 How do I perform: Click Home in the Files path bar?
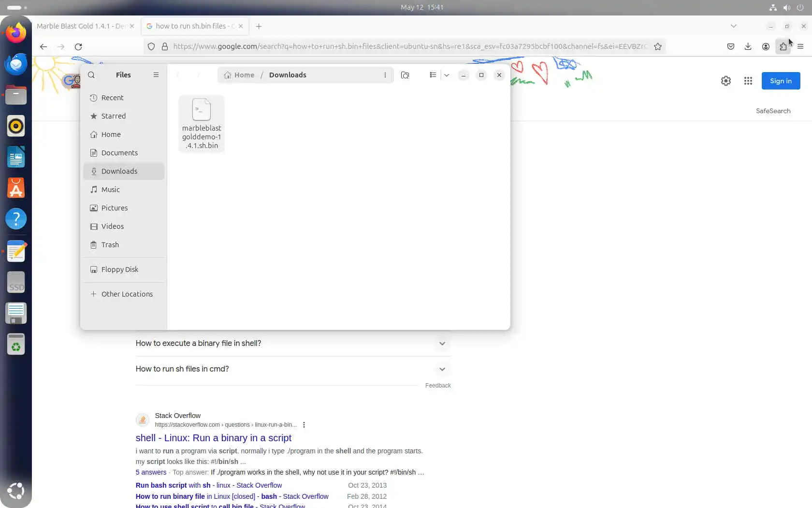[239, 75]
